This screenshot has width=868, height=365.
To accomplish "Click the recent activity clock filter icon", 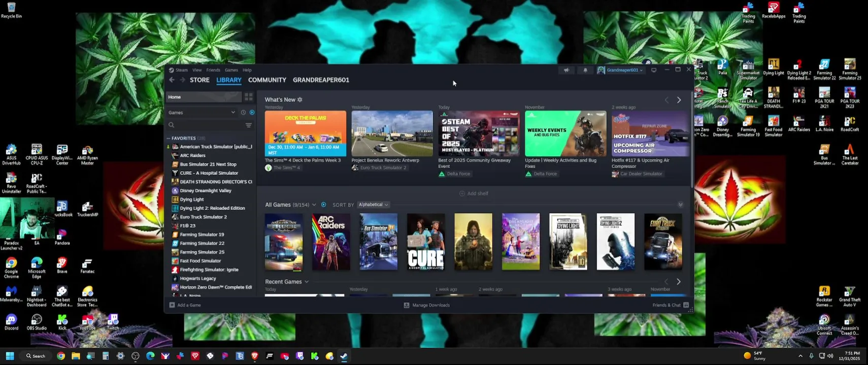I will click(x=243, y=113).
